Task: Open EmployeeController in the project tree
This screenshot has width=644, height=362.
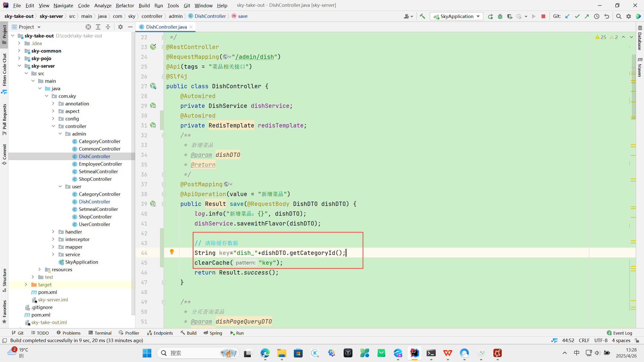Action: click(100, 164)
